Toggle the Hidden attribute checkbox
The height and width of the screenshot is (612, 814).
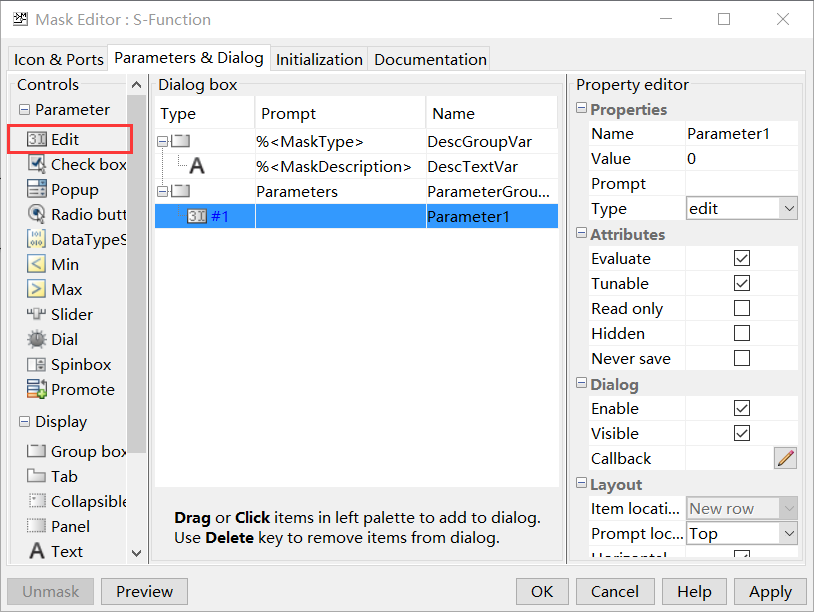(741, 333)
